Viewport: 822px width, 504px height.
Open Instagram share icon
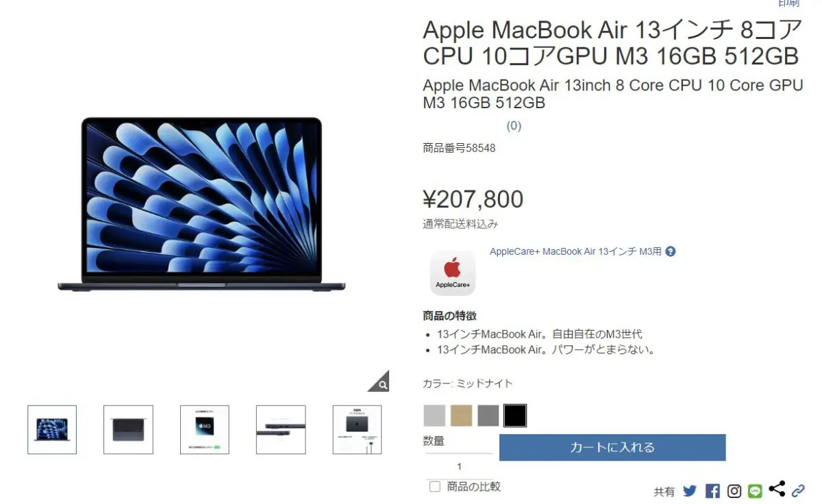coord(734,491)
